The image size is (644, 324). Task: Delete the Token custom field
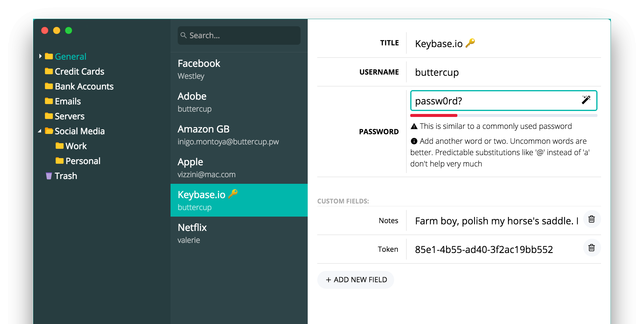[592, 248]
